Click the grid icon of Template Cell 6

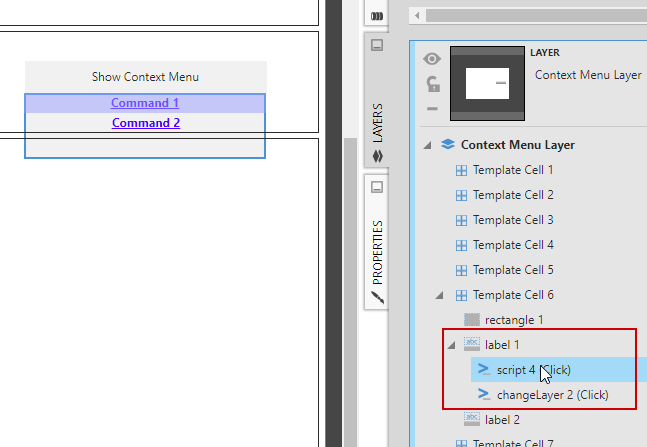[461, 295]
